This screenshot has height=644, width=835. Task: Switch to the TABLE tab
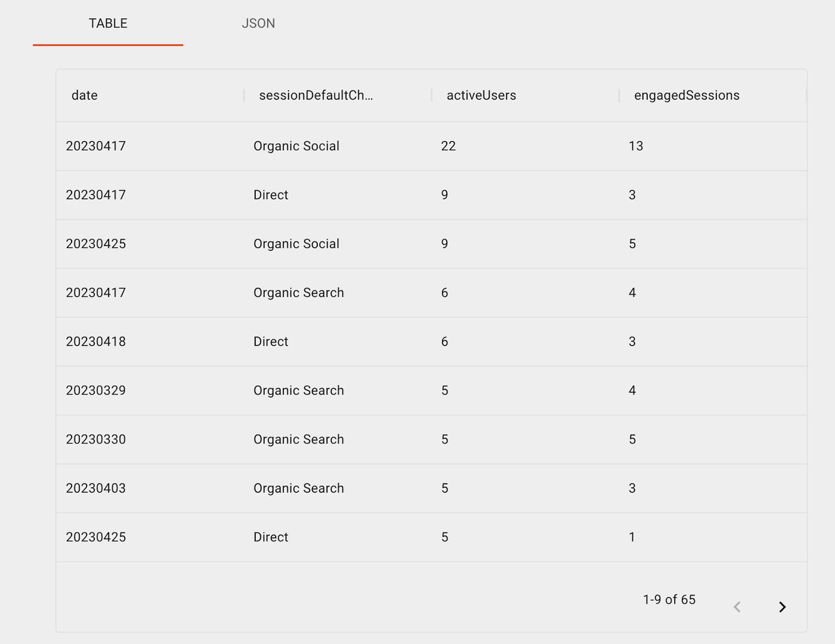108,24
